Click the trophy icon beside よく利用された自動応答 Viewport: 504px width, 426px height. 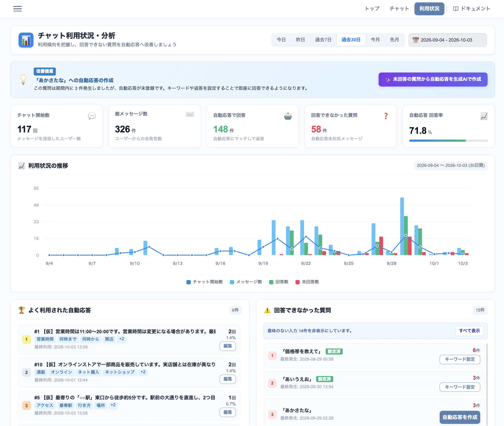tap(21, 310)
